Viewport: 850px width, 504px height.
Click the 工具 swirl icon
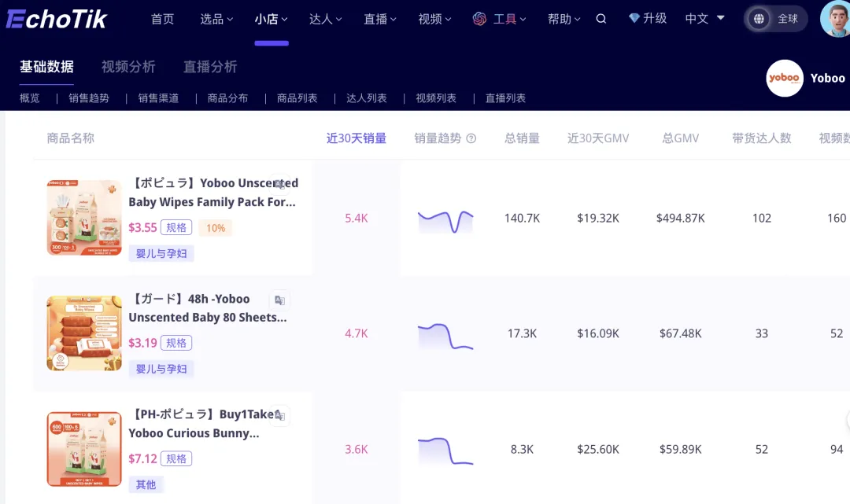point(479,19)
